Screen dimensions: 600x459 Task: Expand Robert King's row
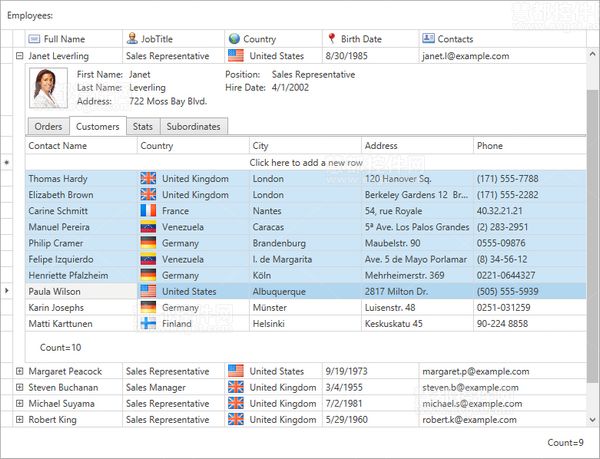20,420
